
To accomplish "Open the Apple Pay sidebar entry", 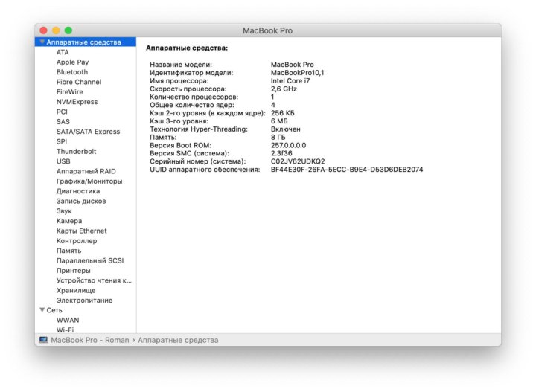I will [x=72, y=62].
